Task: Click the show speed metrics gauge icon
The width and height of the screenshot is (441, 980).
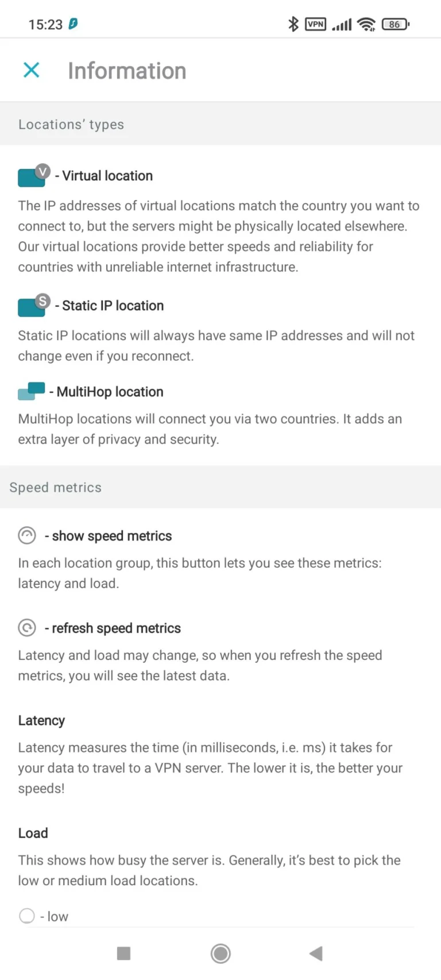Action: point(26,535)
